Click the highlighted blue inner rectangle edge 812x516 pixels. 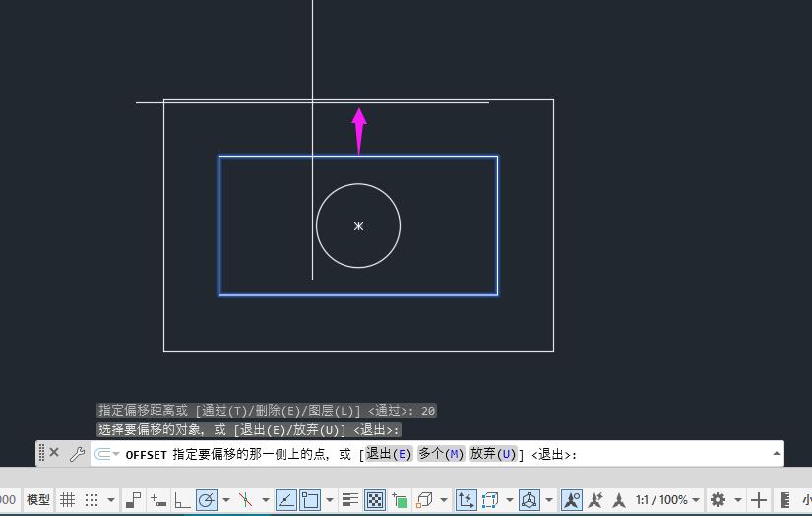point(358,295)
